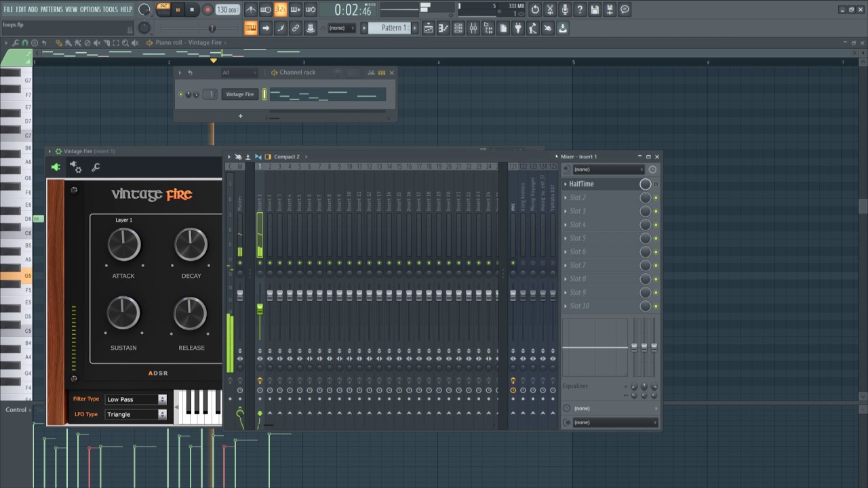This screenshot has height=488, width=868.
Task: Open Vintage Fire plugin options gear icon
Action: 76,167
